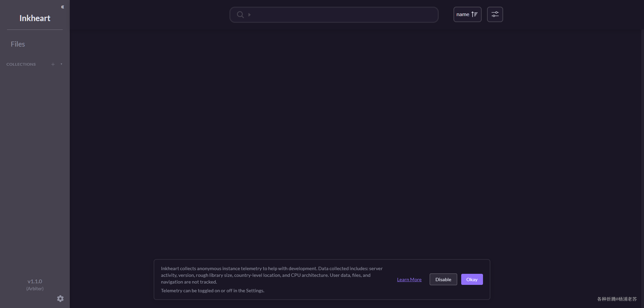Follow the Learn More link
This screenshot has height=308, width=644.
(409, 280)
